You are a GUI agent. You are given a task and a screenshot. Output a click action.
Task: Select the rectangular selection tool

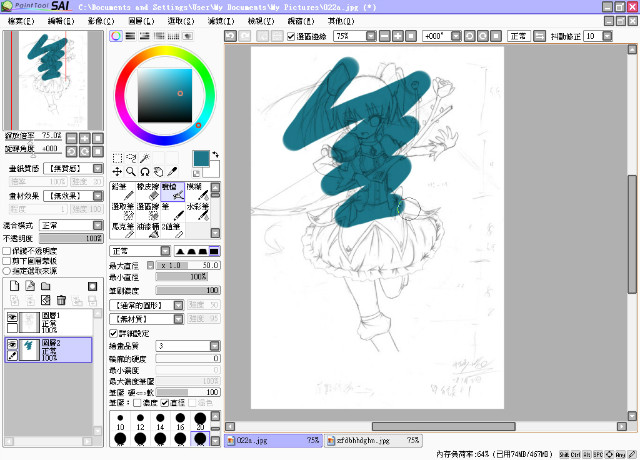coord(117,158)
